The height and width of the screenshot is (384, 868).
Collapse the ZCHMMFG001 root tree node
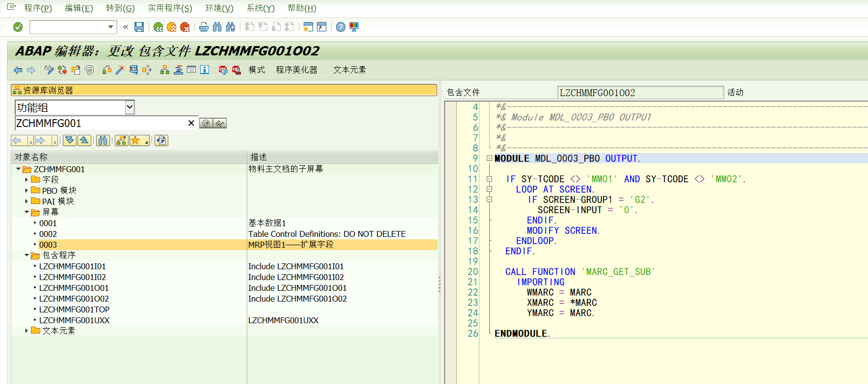pos(19,169)
